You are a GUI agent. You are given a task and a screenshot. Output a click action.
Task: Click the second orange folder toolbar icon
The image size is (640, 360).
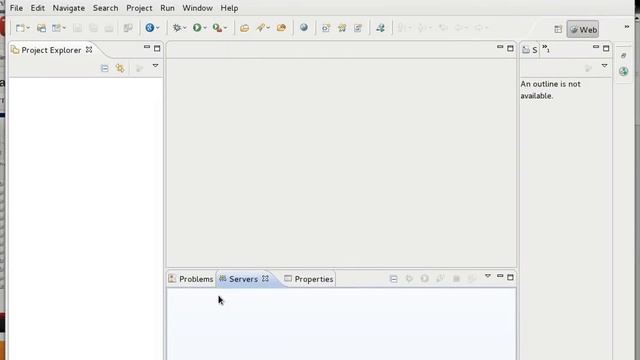pyautogui.click(x=281, y=28)
